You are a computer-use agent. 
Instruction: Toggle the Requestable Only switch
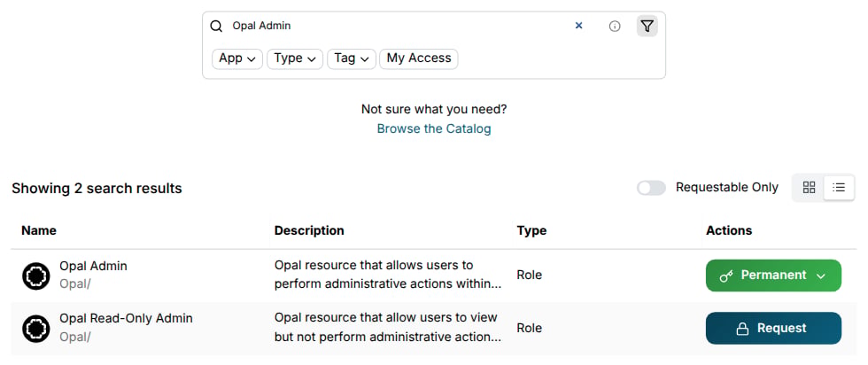coord(651,188)
